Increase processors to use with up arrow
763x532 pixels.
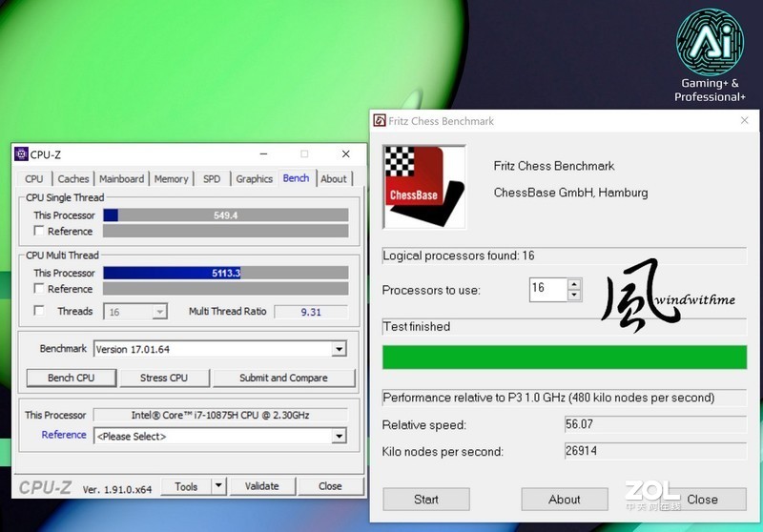(574, 284)
